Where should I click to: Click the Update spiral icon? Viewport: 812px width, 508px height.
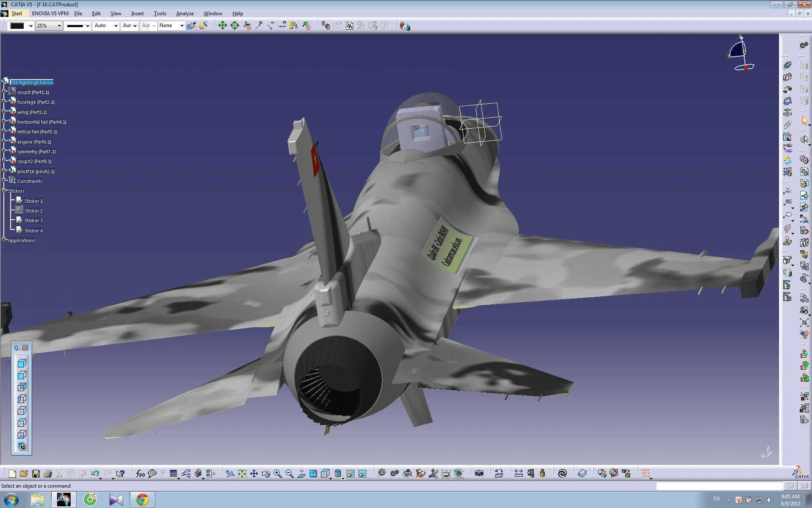tap(562, 473)
